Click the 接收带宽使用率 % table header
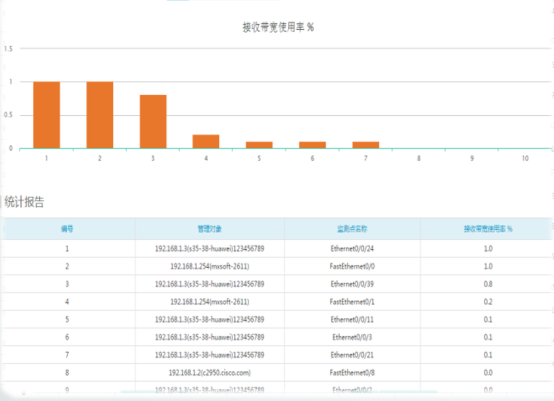 (488, 229)
